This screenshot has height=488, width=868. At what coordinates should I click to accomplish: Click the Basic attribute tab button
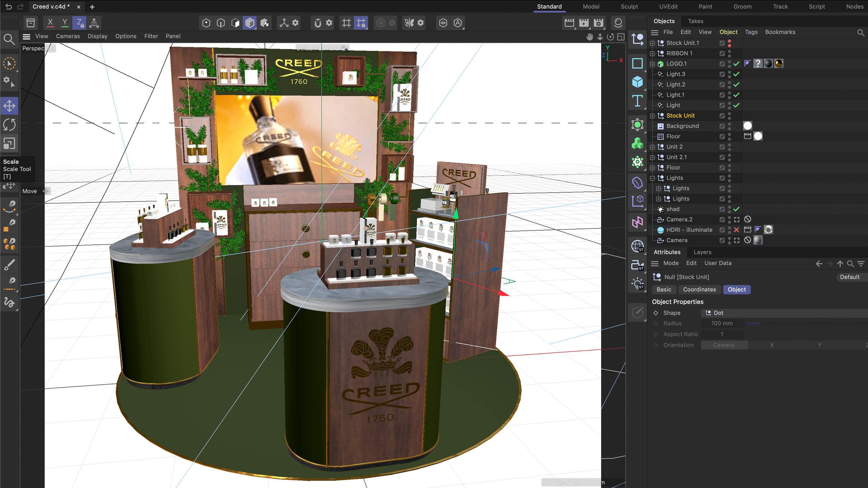coord(663,290)
